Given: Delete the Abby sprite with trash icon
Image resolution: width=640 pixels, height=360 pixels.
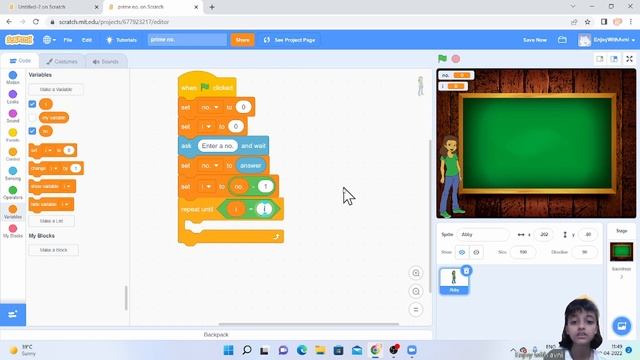Looking at the screenshot, I should click(x=466, y=270).
